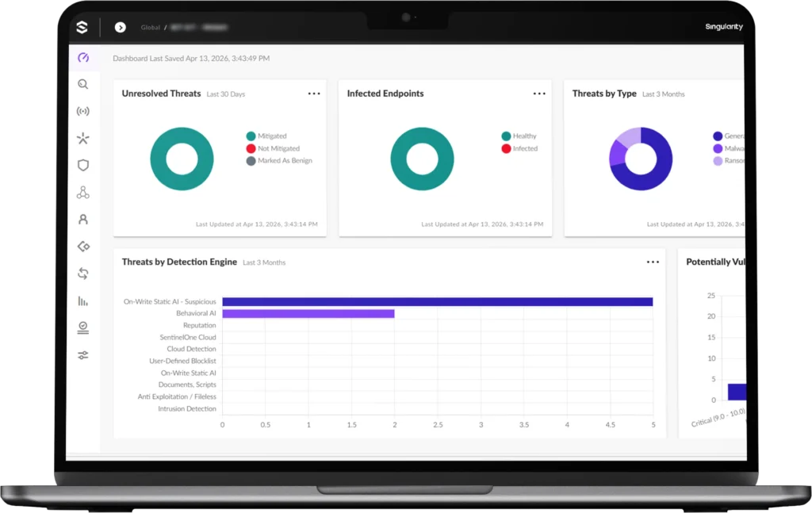Open Unresolved Threats widget options menu

314,94
